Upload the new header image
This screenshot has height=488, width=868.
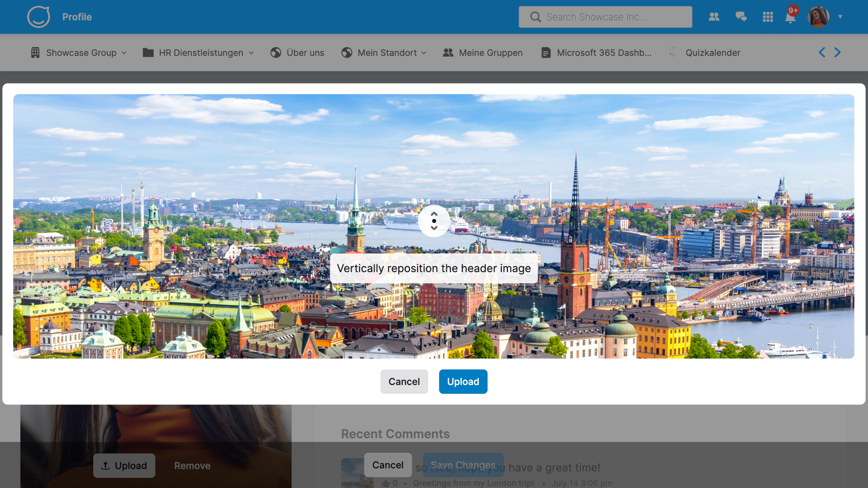click(463, 381)
